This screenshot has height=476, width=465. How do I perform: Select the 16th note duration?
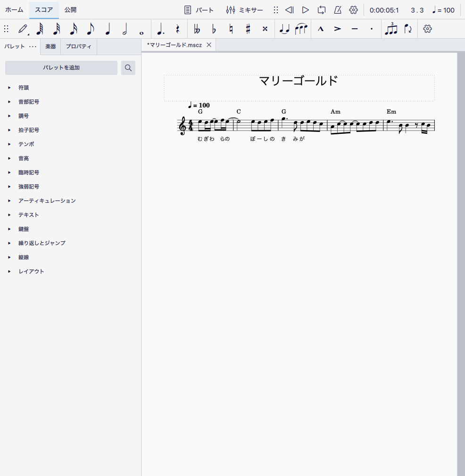pyautogui.click(x=74, y=29)
